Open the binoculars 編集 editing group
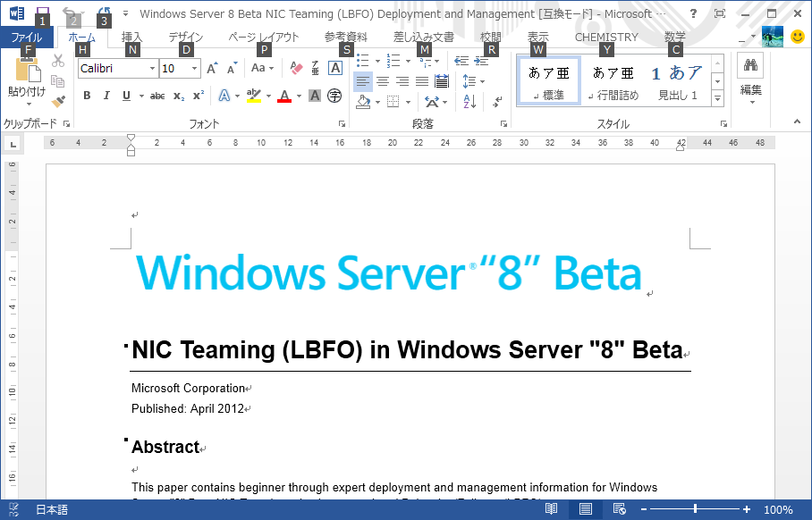812x520 pixels. pyautogui.click(x=751, y=78)
